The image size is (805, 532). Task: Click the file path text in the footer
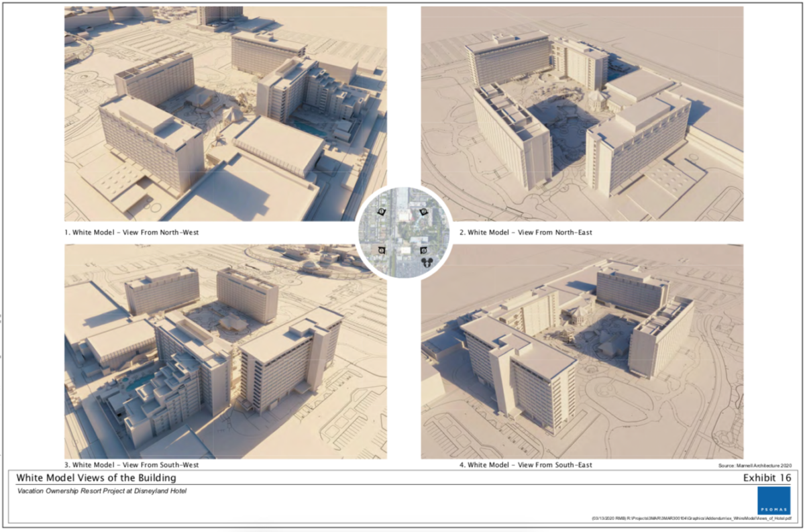click(x=691, y=519)
